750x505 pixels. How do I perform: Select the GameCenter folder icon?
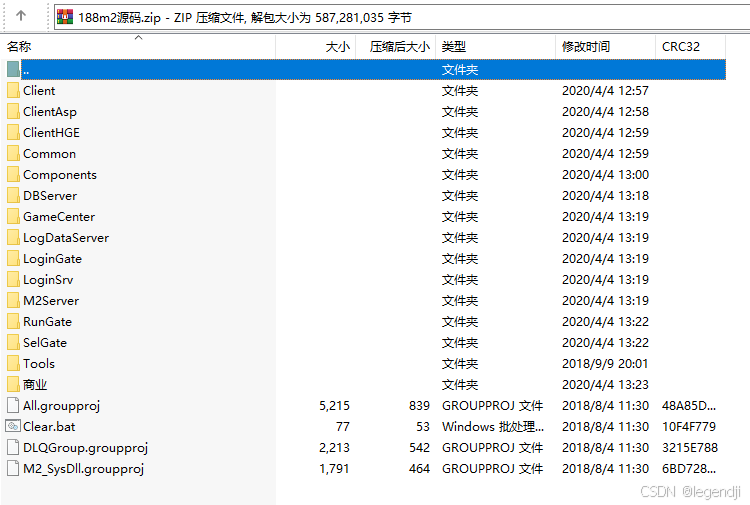click(x=13, y=217)
